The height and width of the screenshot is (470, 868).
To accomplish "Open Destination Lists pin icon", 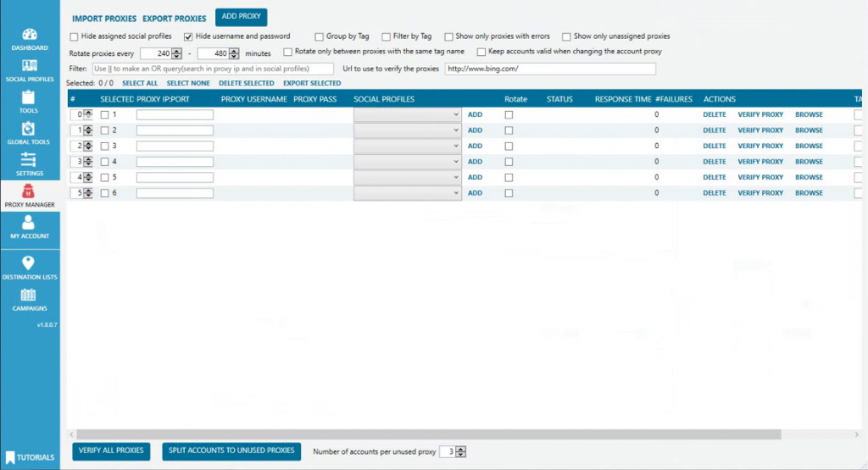I will coord(29,263).
